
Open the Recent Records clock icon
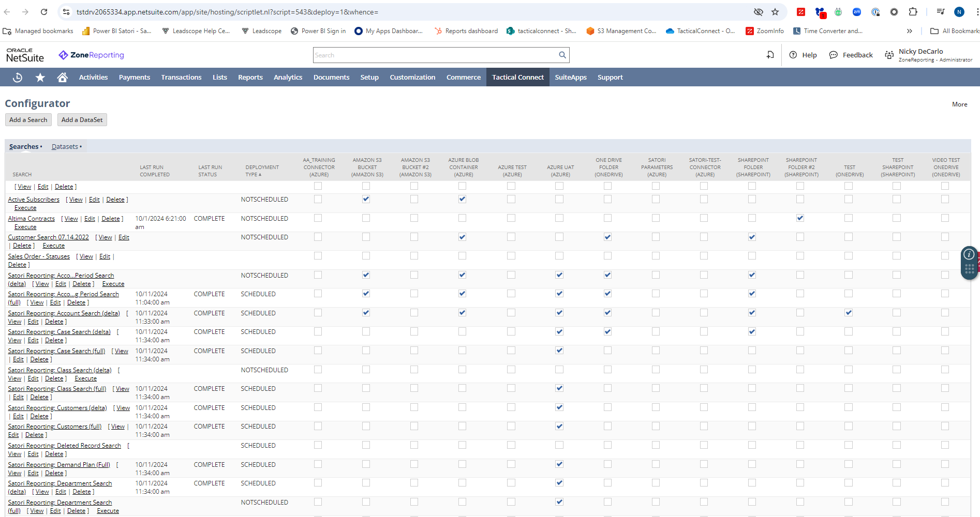pos(18,78)
